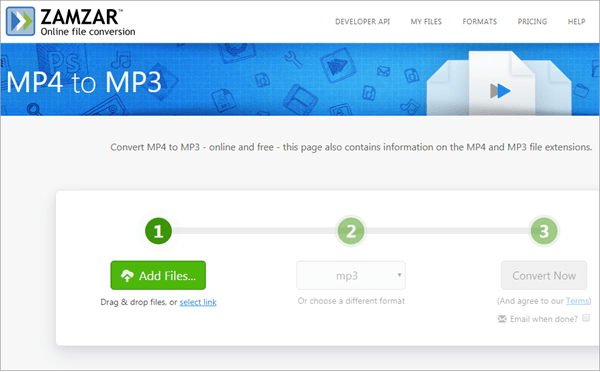The image size is (600, 372).
Task: Click the step 3 circle
Action: click(544, 231)
